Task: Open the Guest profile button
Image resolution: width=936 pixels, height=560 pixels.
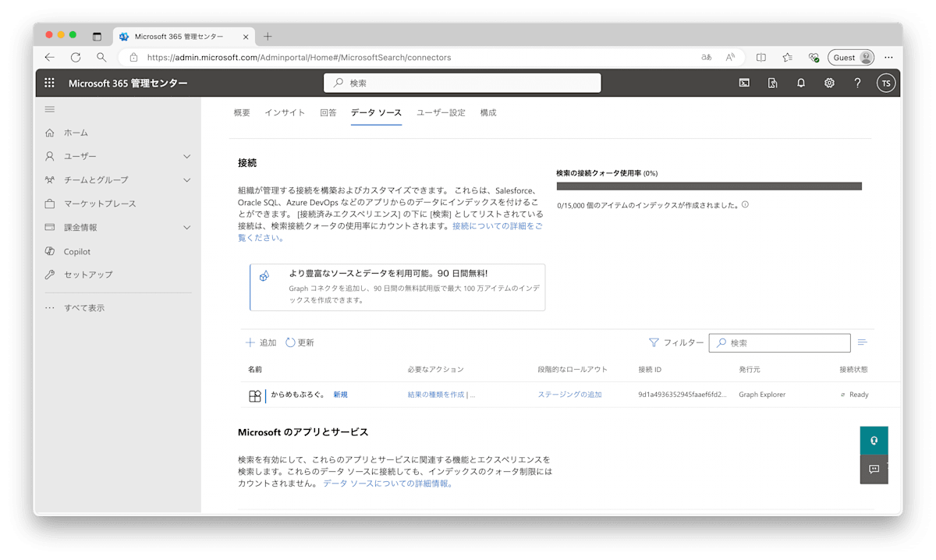Action: 851,57
